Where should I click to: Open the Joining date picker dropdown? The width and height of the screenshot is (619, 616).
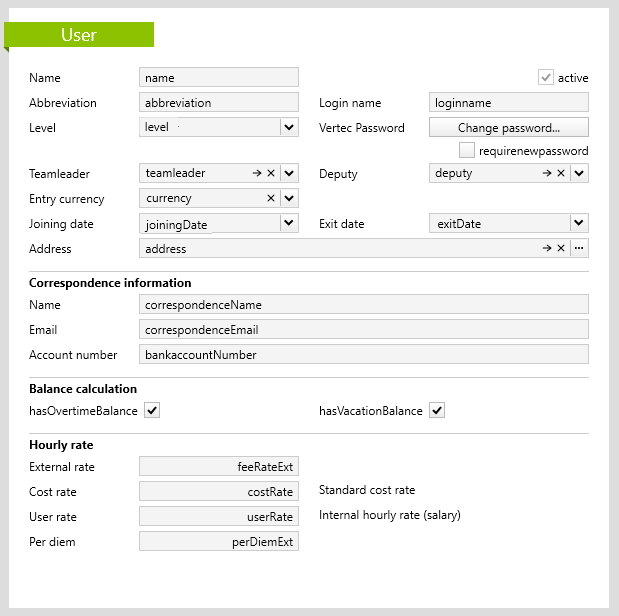289,223
